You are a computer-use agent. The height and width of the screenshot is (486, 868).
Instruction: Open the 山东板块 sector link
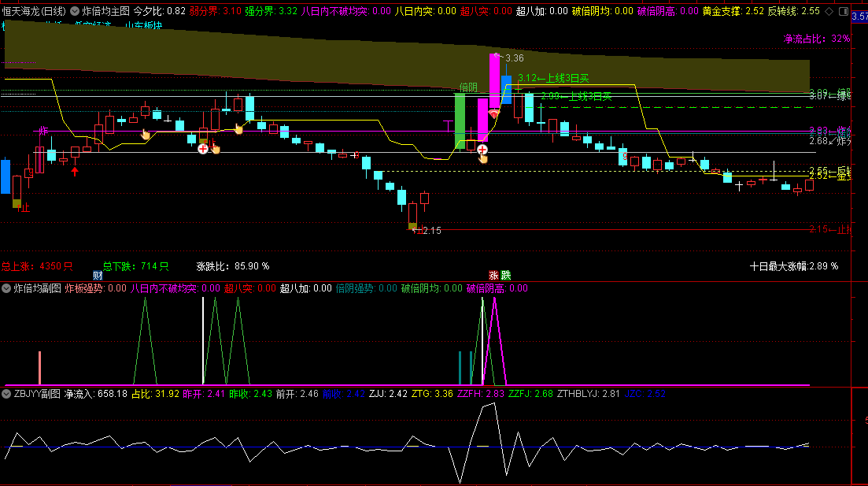(143, 26)
